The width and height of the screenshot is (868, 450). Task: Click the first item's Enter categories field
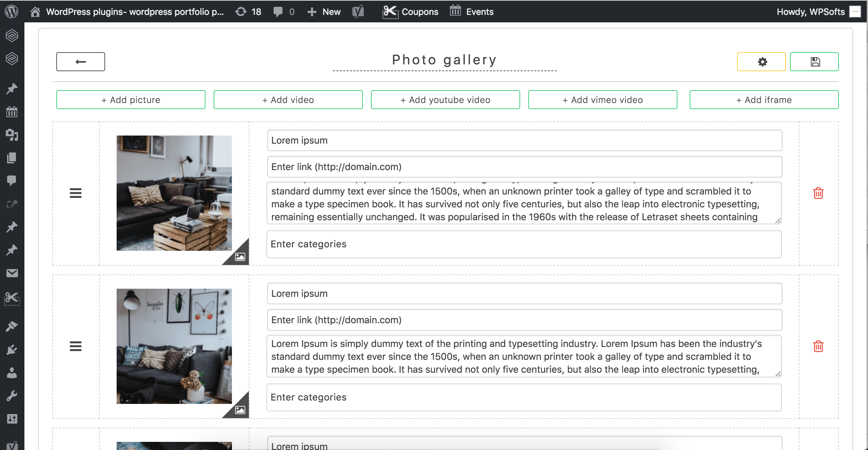[524, 244]
